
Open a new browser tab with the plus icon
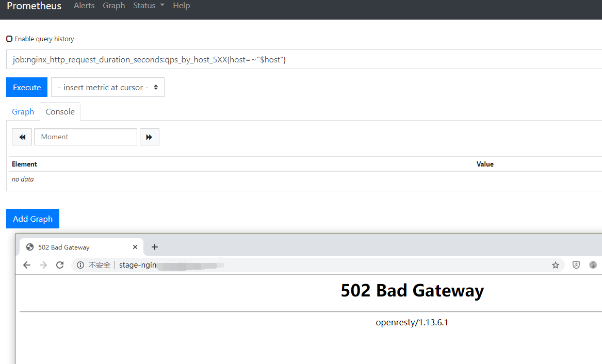point(155,247)
